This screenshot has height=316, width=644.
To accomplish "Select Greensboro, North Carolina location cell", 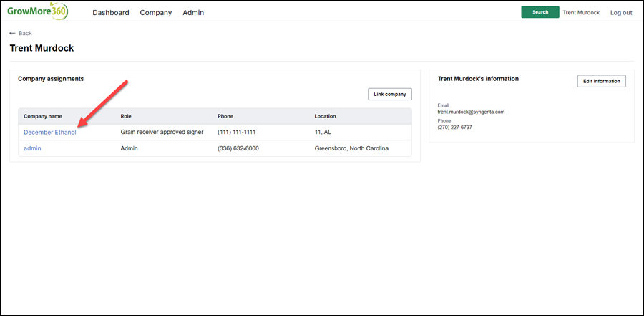I will 351,148.
